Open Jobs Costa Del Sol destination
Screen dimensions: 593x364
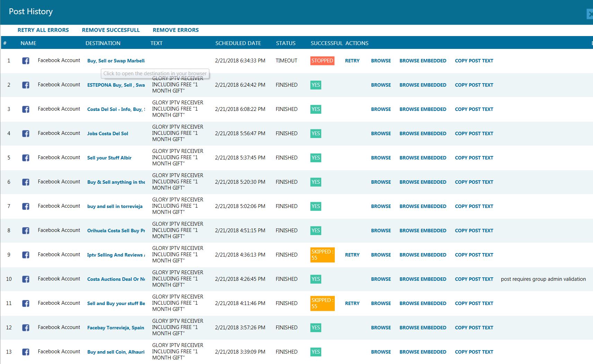click(x=108, y=133)
